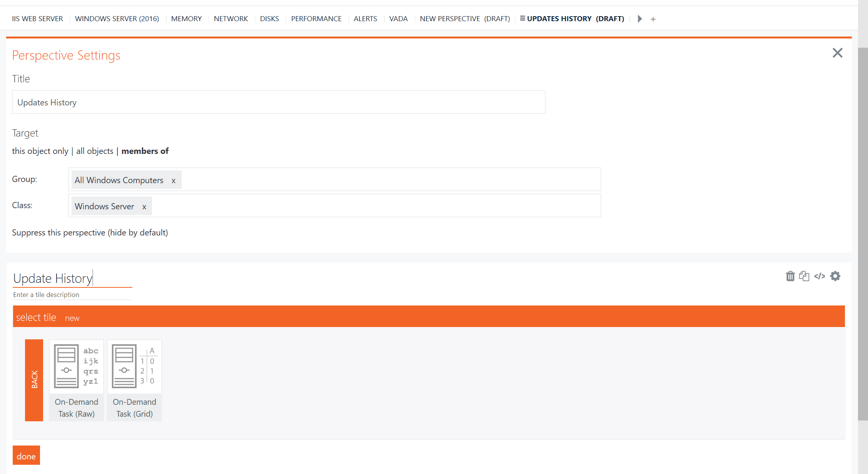Click the Title input field
868x474 pixels.
click(x=278, y=102)
